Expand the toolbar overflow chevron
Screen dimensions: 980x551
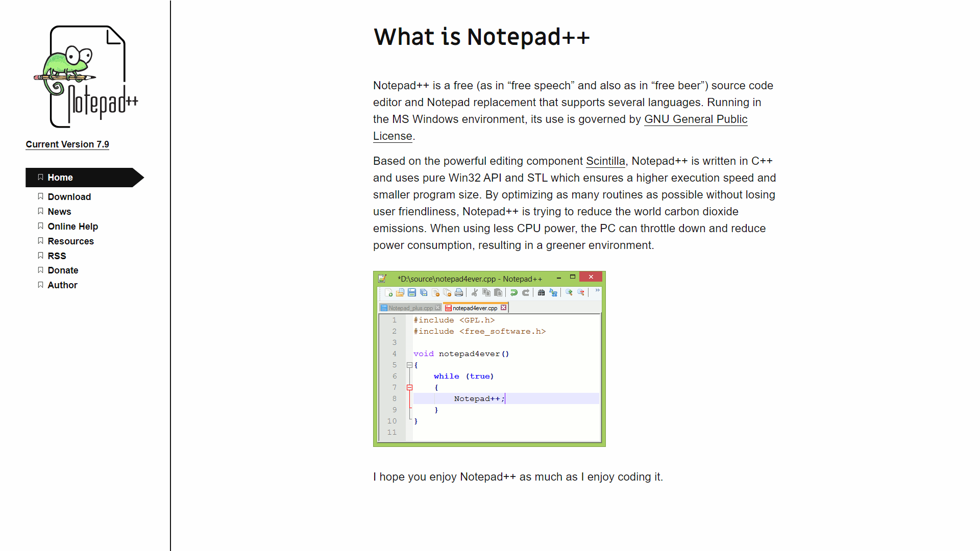pos(597,291)
